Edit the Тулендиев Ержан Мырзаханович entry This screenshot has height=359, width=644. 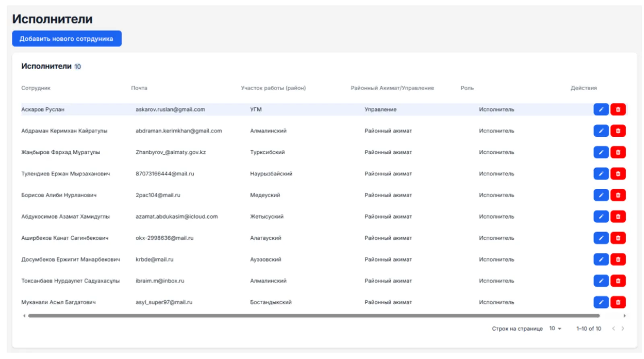601,174
